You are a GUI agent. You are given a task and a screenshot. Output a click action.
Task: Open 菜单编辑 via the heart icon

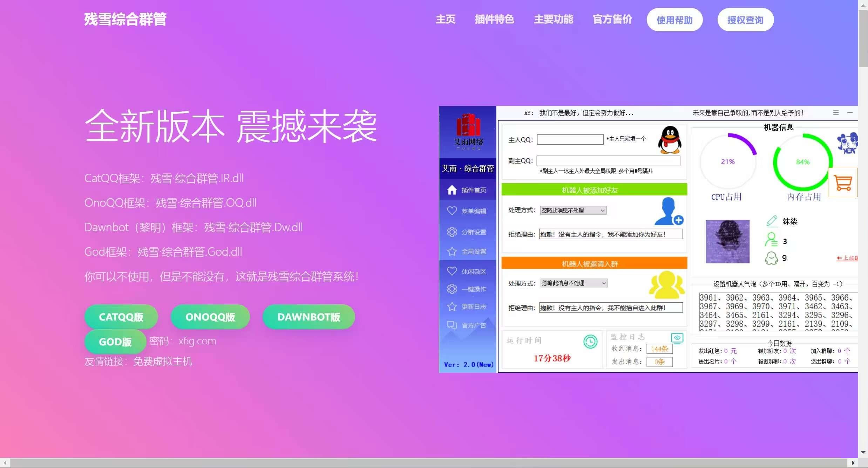click(x=452, y=210)
